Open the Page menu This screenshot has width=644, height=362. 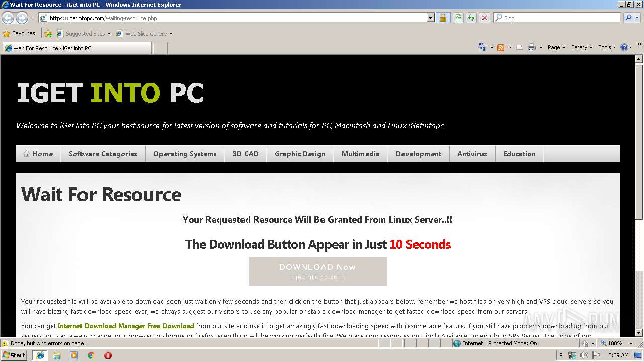556,47
